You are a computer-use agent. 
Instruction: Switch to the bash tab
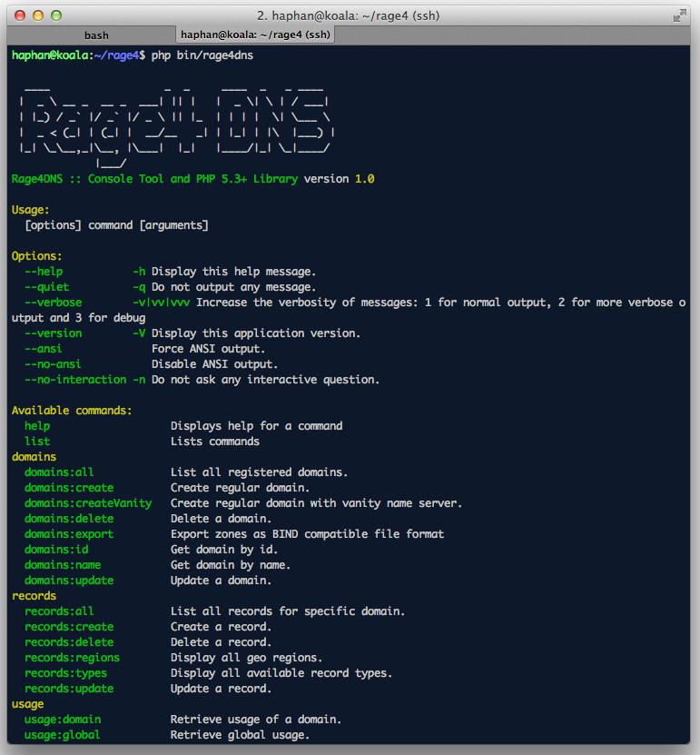(96, 35)
